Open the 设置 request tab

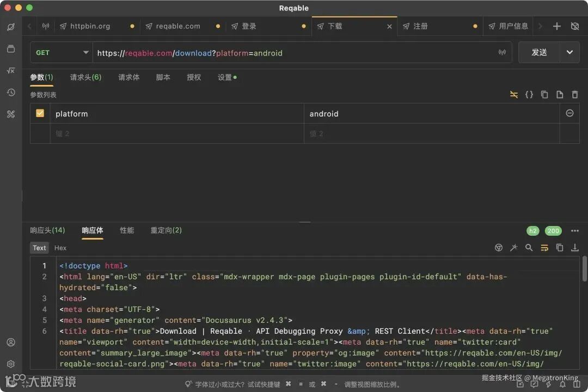(x=227, y=77)
